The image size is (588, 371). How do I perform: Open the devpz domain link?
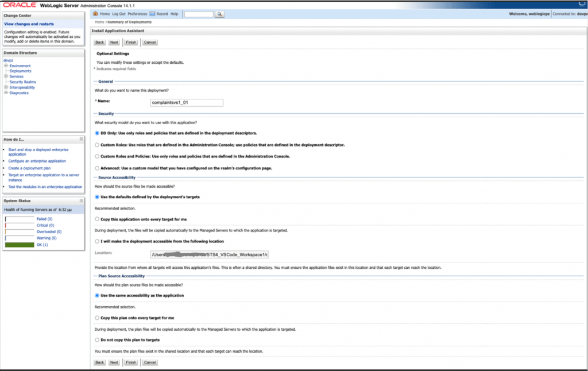[8, 60]
